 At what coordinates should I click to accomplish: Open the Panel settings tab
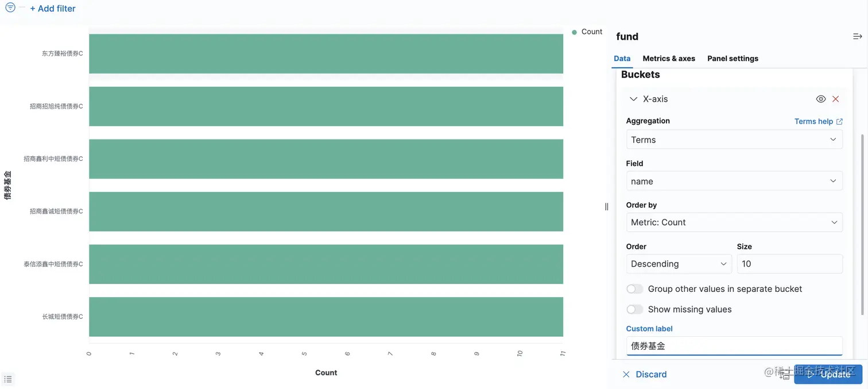pyautogui.click(x=733, y=59)
